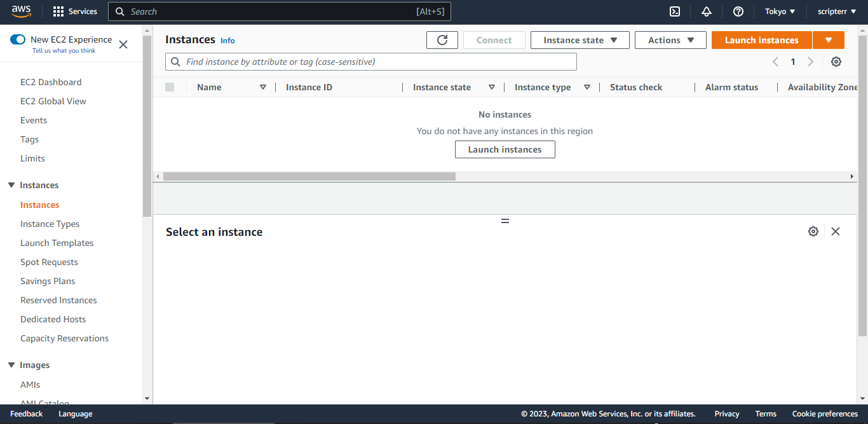Click the AWS logo home icon
The height and width of the screenshot is (424, 868).
coord(21,11)
